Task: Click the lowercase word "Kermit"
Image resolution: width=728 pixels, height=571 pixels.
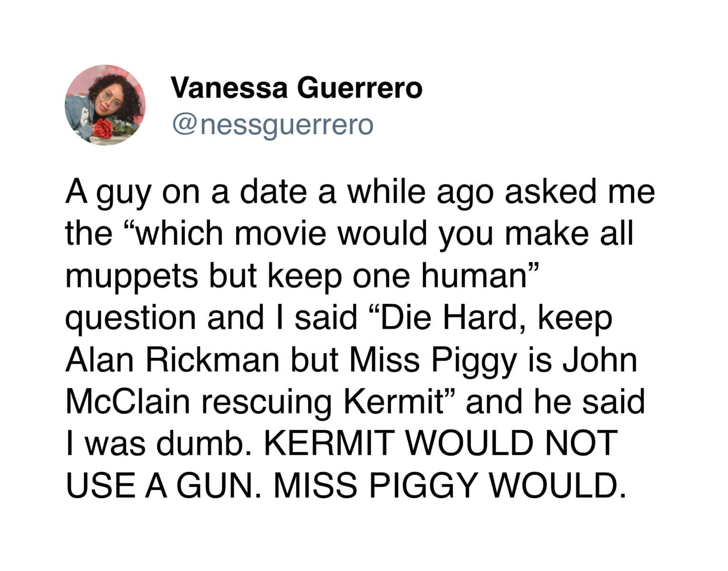Action: coord(396,401)
